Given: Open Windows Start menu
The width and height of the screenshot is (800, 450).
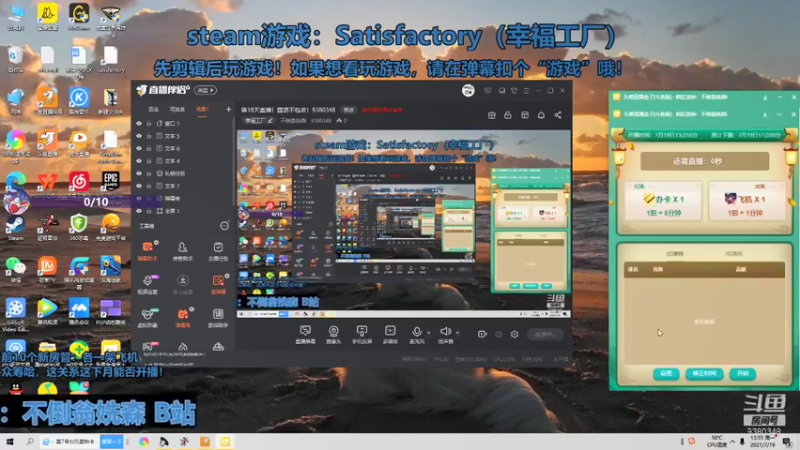Looking at the screenshot, I should point(9,441).
